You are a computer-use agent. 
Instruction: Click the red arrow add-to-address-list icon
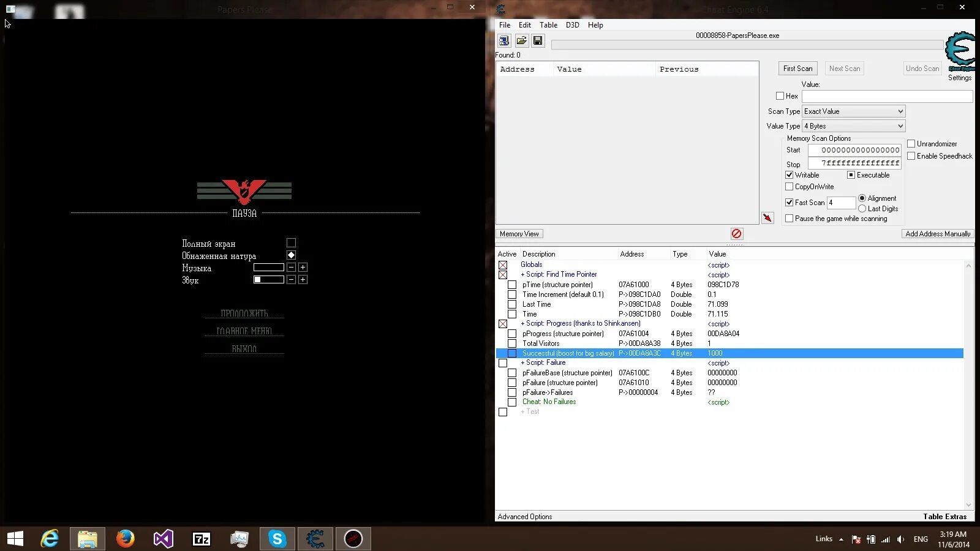pyautogui.click(x=767, y=218)
